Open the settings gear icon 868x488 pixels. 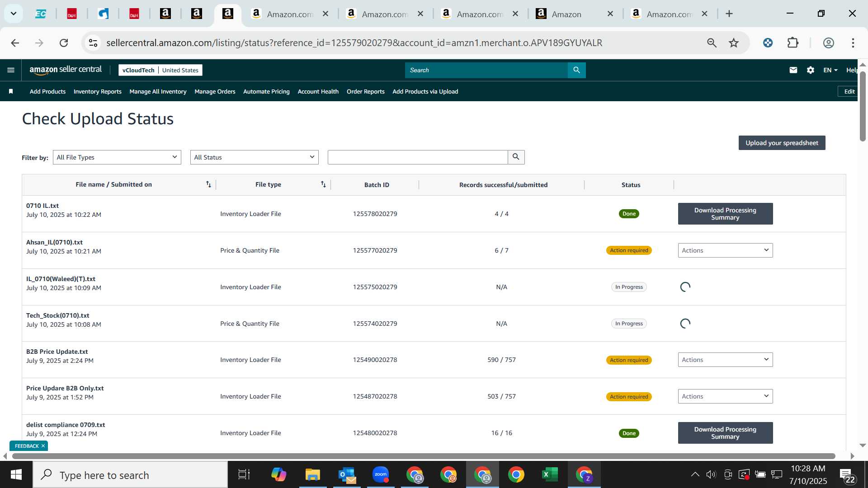pos(811,70)
